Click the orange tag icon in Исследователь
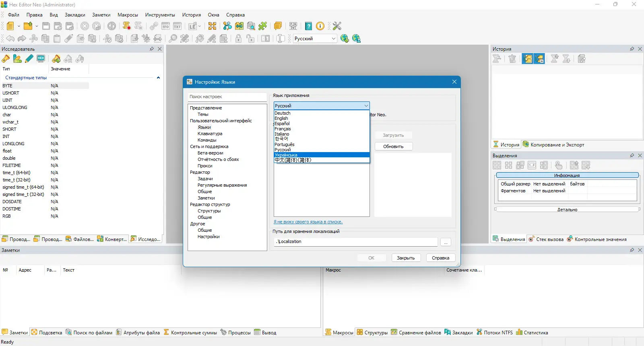644x346 pixels. [x=6, y=59]
